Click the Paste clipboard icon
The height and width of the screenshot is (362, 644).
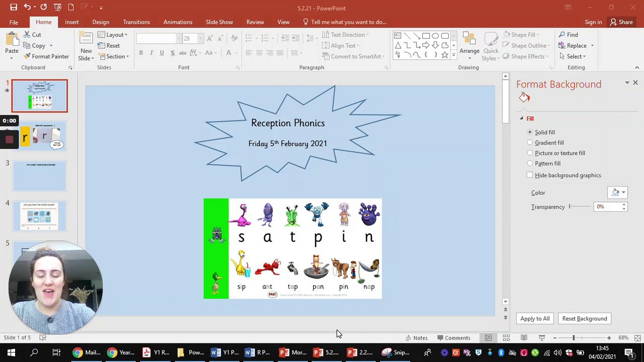(12, 40)
